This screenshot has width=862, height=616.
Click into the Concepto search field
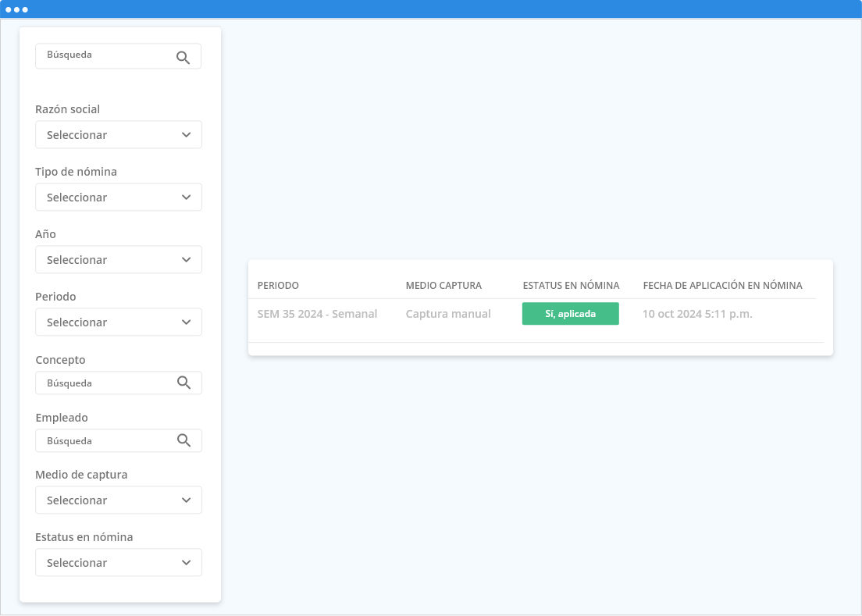click(105, 383)
